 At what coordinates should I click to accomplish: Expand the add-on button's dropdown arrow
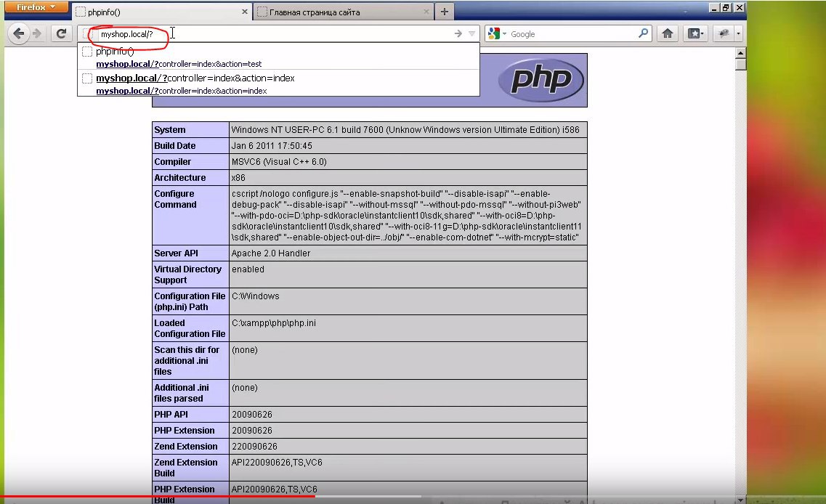point(739,33)
